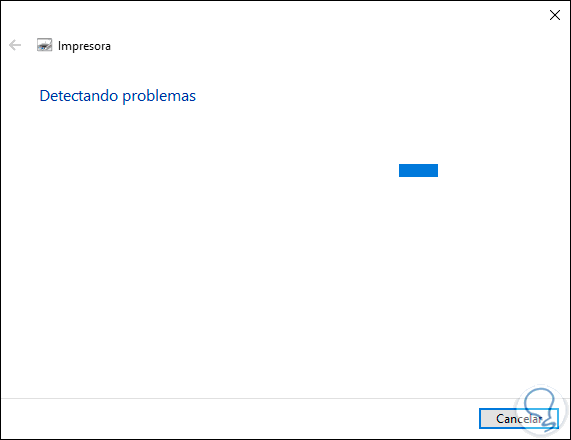This screenshot has height=440, width=571.
Task: Click the word Detectando in blue text
Action: point(79,96)
